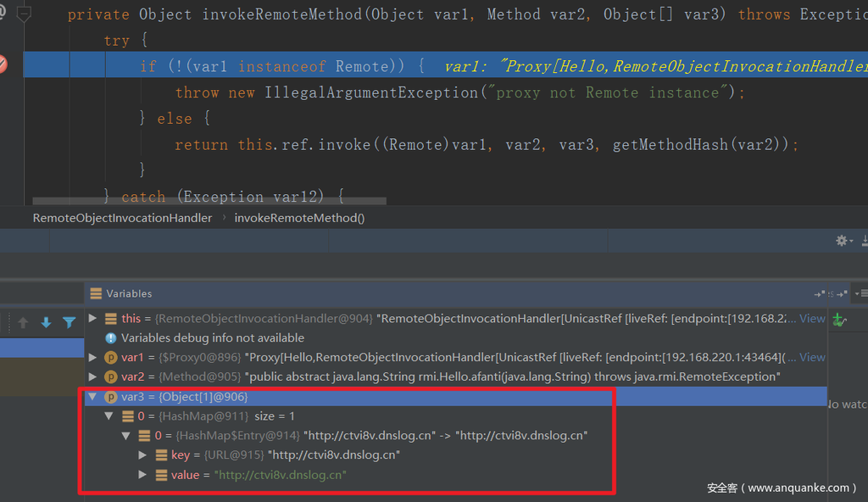Select invokeRemoteMethod() breadcrumb item
Viewport: 868px width, 502px height.
299,218
